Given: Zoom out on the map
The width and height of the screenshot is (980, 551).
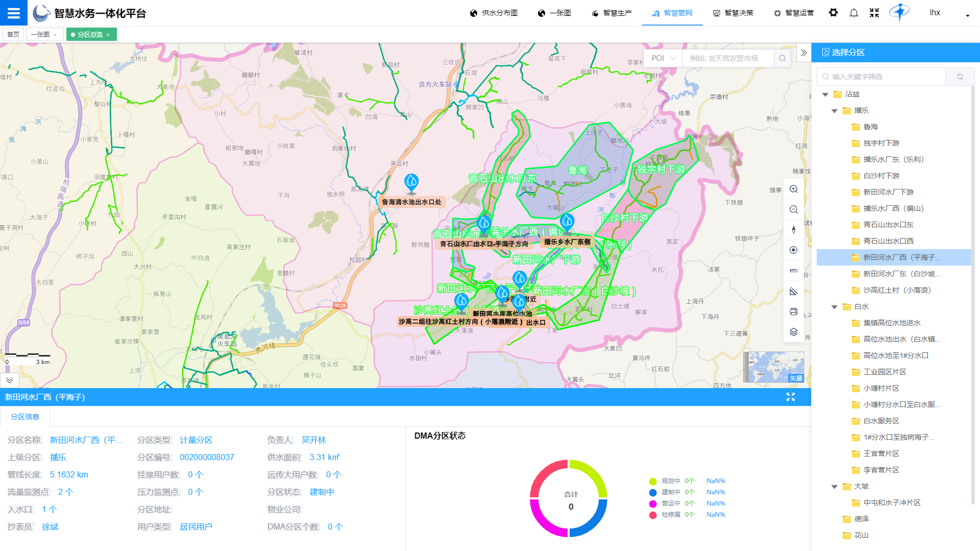Looking at the screenshot, I should (794, 210).
